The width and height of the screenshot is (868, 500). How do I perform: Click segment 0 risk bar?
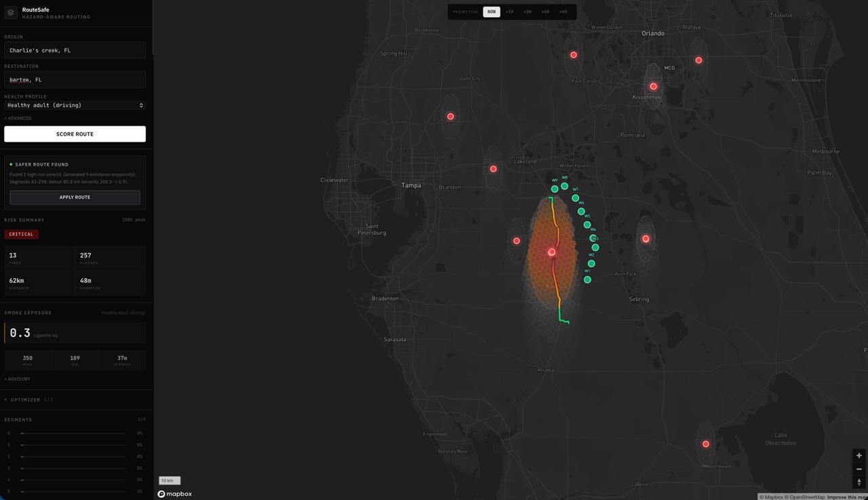click(x=73, y=433)
